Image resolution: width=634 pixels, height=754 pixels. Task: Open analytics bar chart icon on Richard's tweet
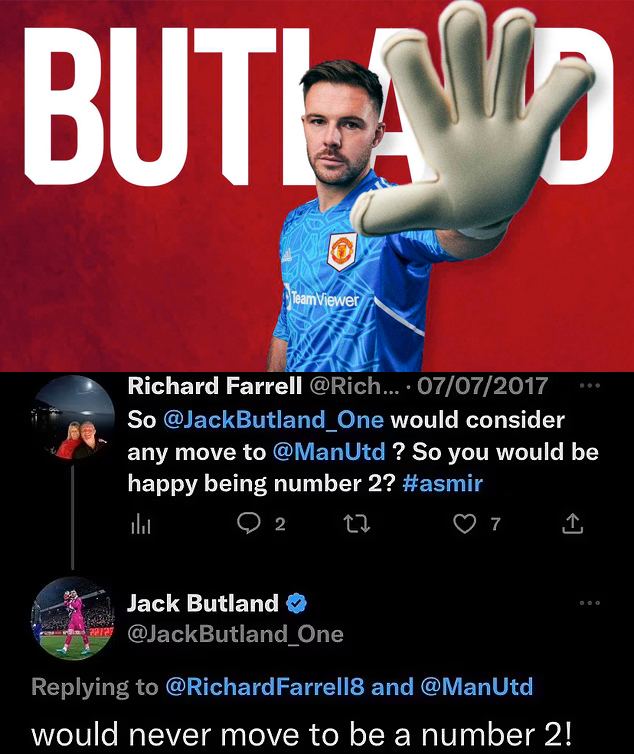tap(141, 525)
